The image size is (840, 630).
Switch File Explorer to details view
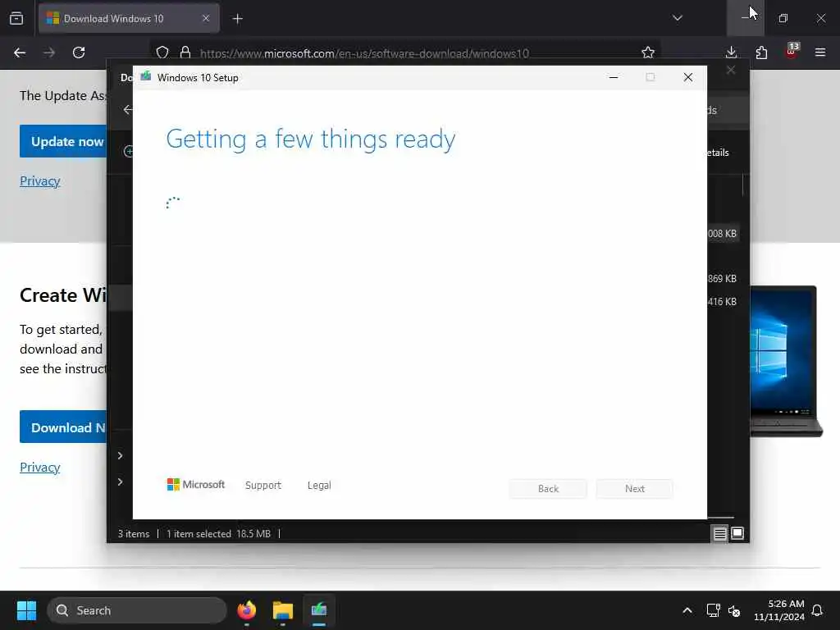[720, 533]
